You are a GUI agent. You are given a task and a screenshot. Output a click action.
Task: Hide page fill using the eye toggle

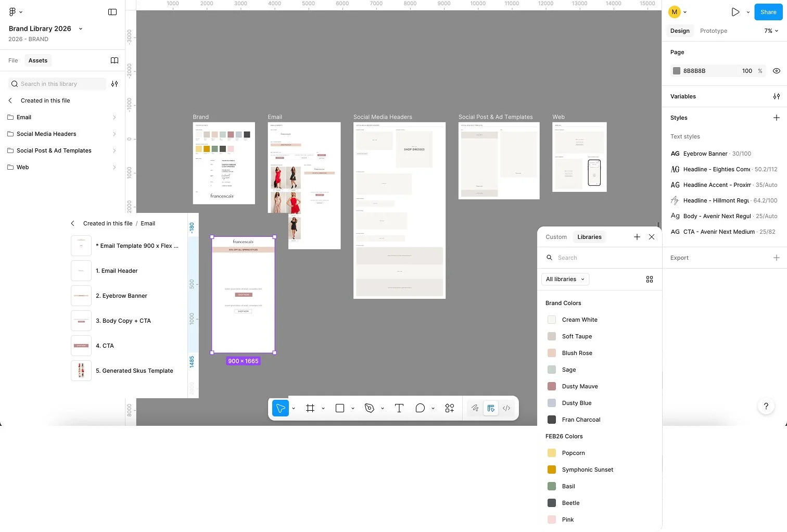[x=776, y=70]
